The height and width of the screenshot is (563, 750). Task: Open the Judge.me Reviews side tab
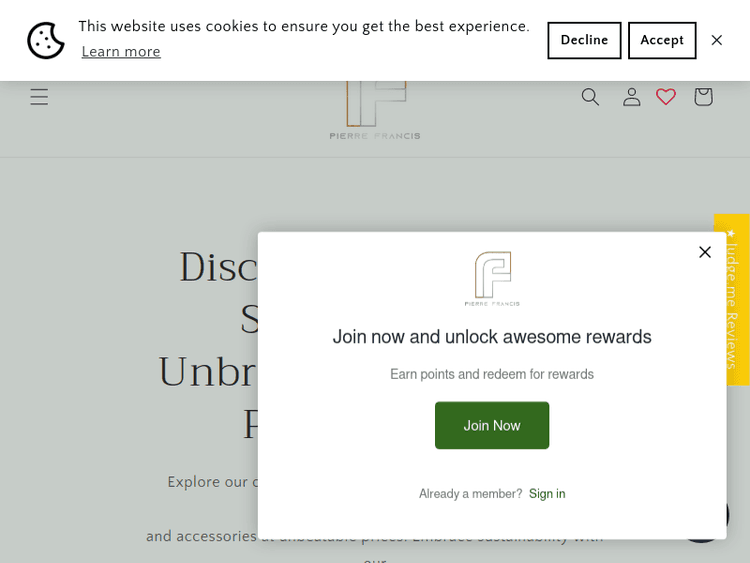[732, 298]
